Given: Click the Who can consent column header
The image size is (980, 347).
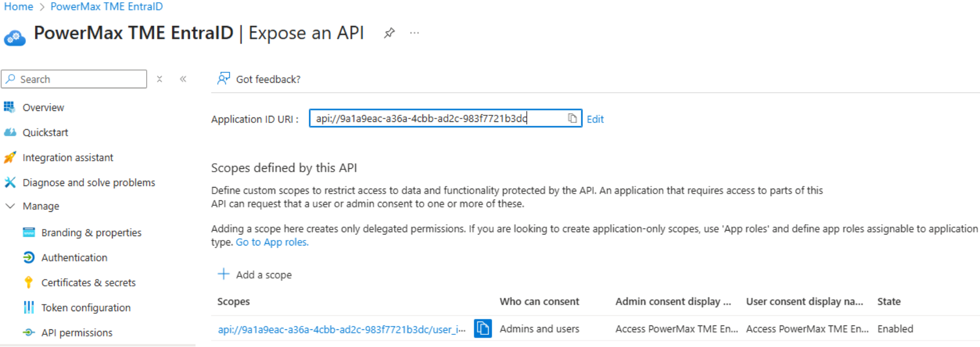Looking at the screenshot, I should [539, 302].
